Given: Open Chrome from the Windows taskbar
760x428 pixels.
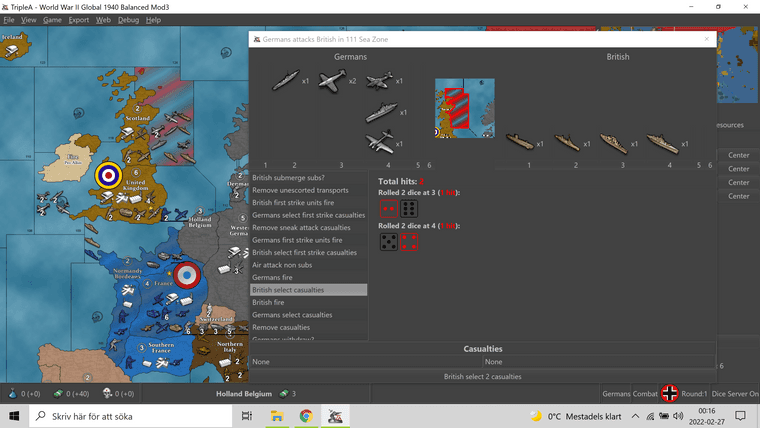Looking at the screenshot, I should pos(306,415).
